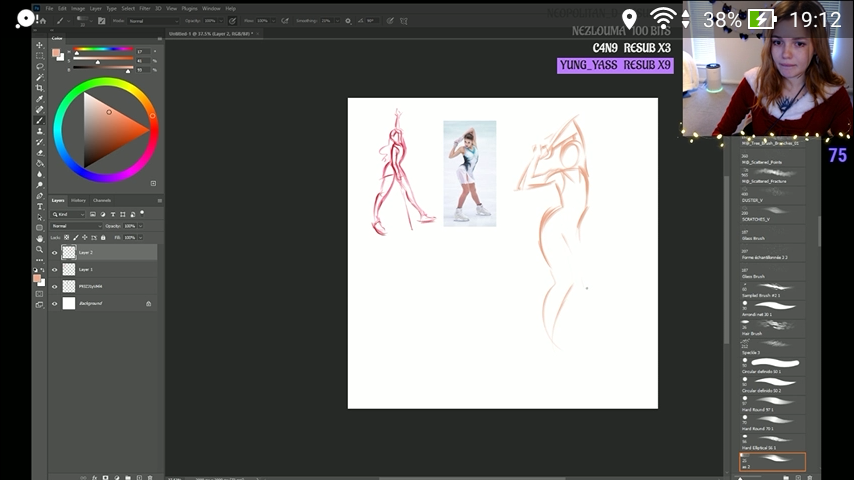This screenshot has width=854, height=480.
Task: Open the layer Kind filter dropdown
Action: coord(70,214)
